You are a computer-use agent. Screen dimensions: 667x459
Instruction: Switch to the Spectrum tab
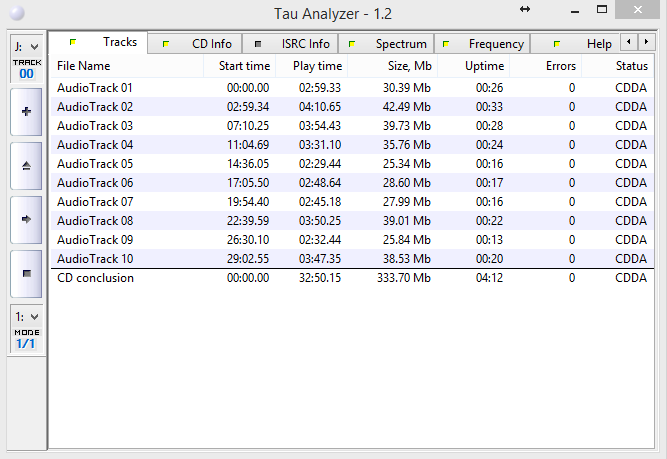coord(386,44)
